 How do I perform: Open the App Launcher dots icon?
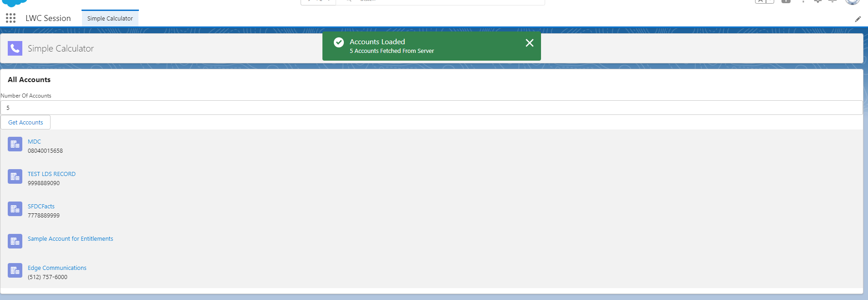point(10,18)
